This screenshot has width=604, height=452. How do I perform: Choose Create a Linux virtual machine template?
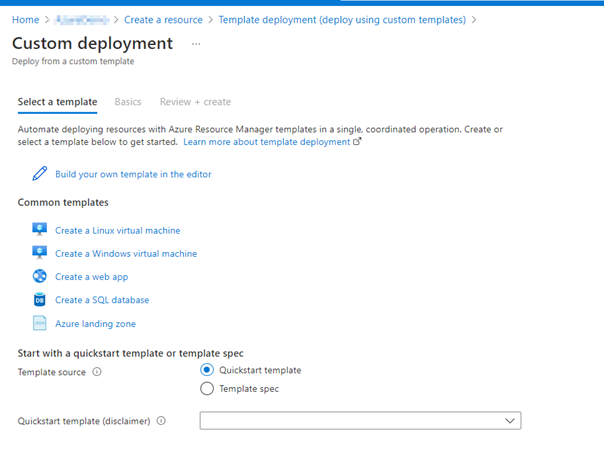pos(117,230)
